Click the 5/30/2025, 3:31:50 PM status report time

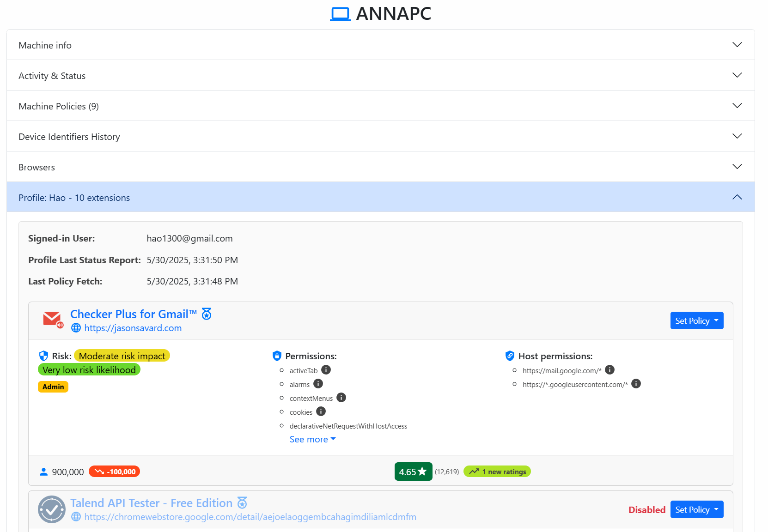click(x=192, y=260)
